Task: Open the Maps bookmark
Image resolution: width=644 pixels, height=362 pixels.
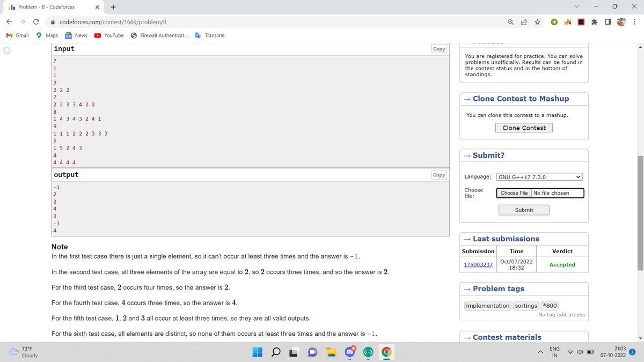Action: click(47, 35)
